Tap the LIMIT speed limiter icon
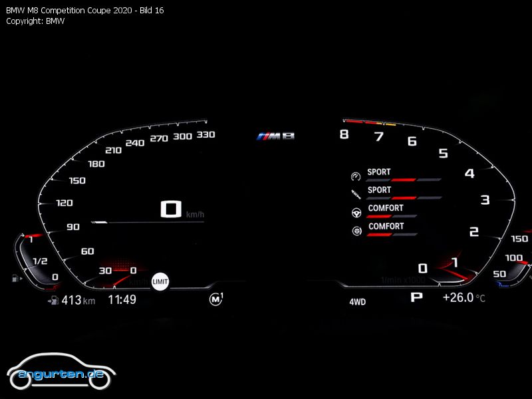Screen dimensions: 532x399 [x=160, y=281]
